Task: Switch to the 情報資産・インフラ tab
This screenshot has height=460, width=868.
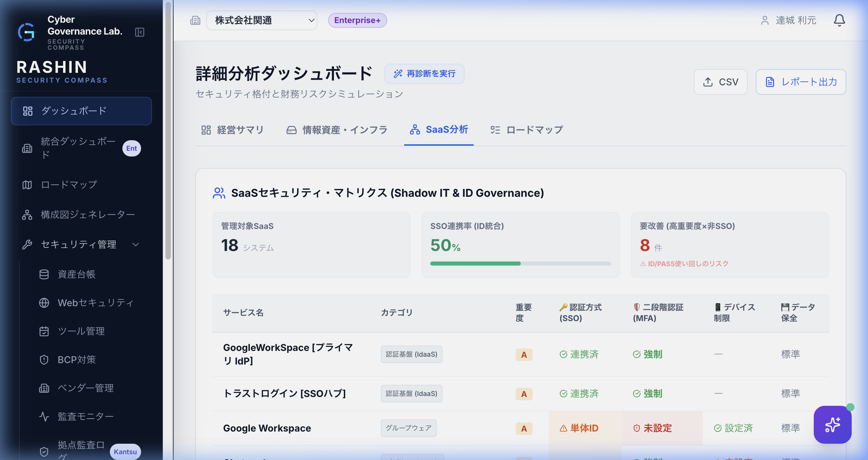Action: tap(337, 130)
